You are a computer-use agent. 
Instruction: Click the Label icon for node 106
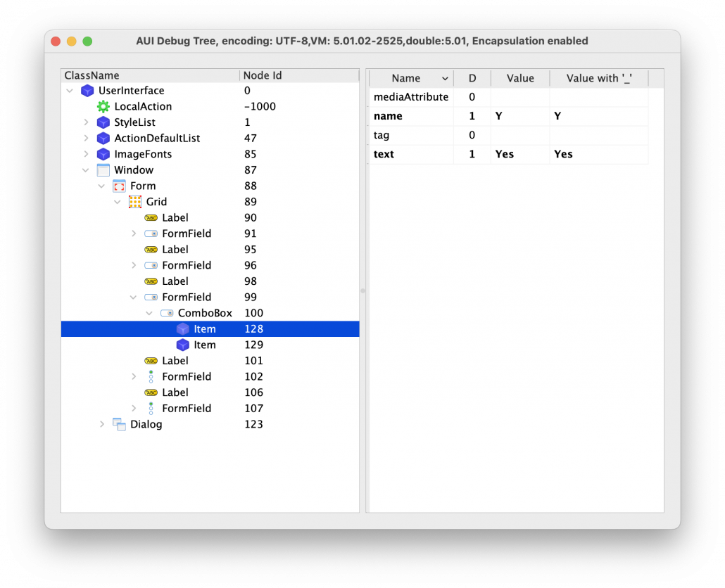pos(151,392)
